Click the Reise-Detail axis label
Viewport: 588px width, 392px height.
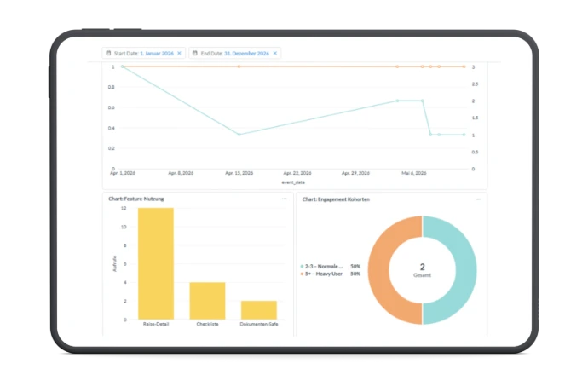(156, 324)
